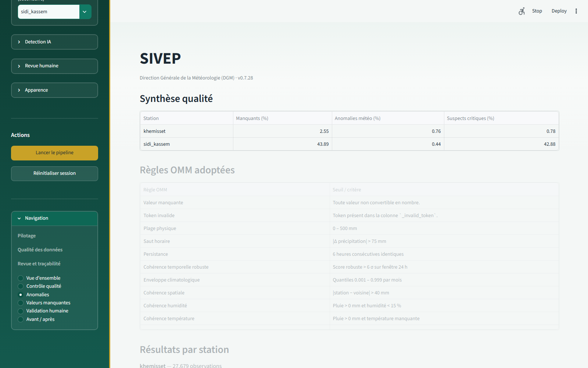Sort by Manquants (%) column header

tap(283, 118)
